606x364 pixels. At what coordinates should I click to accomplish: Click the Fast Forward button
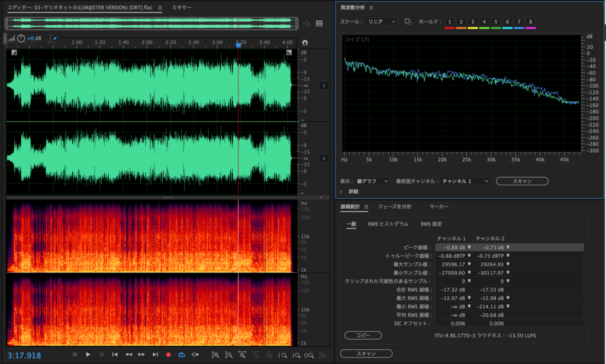point(142,355)
